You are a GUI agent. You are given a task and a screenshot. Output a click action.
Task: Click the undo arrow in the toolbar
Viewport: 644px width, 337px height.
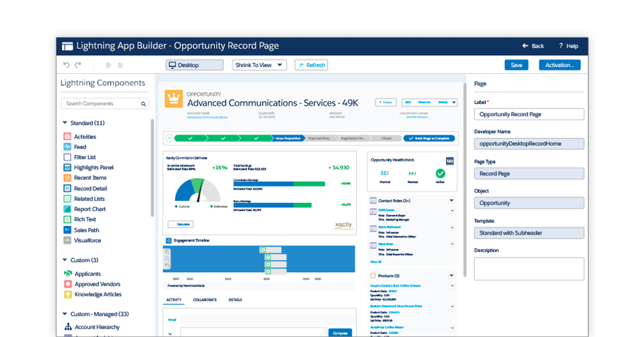pyautogui.click(x=67, y=65)
